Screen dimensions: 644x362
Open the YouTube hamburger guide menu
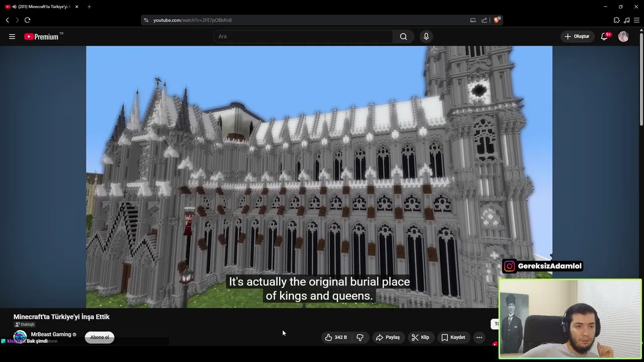[12, 36]
